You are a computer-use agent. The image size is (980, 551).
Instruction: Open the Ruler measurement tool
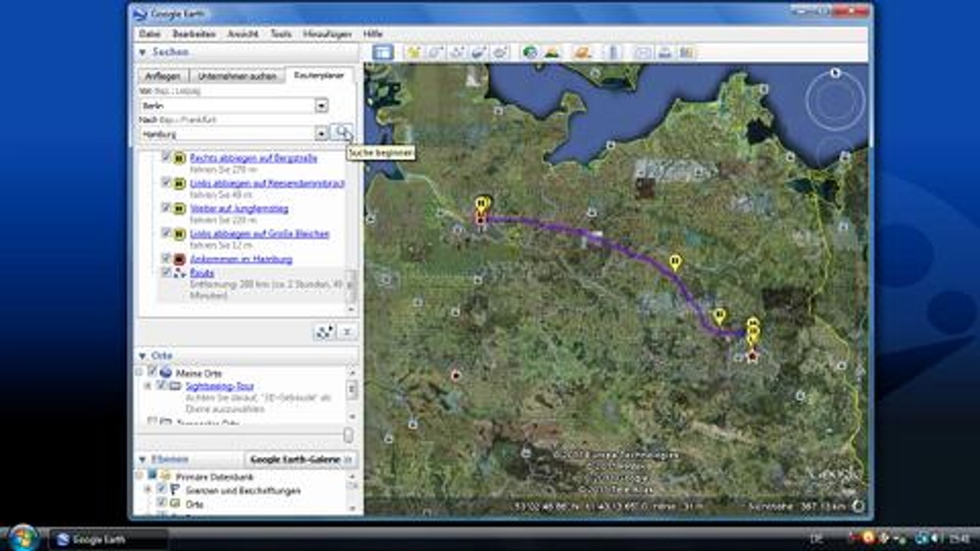point(612,52)
